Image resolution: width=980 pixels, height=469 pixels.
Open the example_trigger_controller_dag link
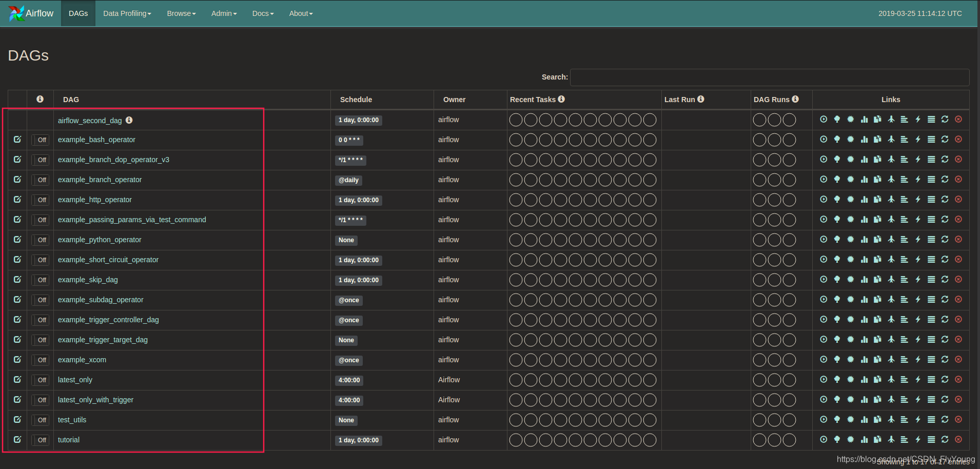pyautogui.click(x=108, y=320)
